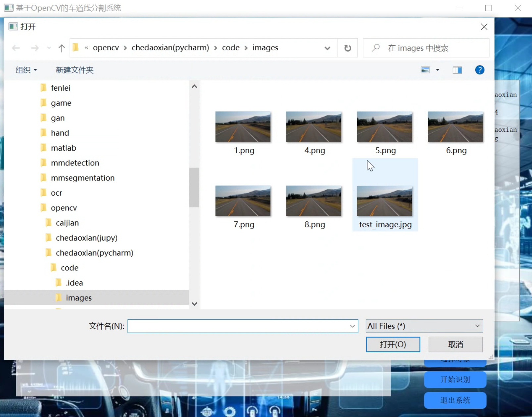Expand address bar history dropdown

click(327, 48)
